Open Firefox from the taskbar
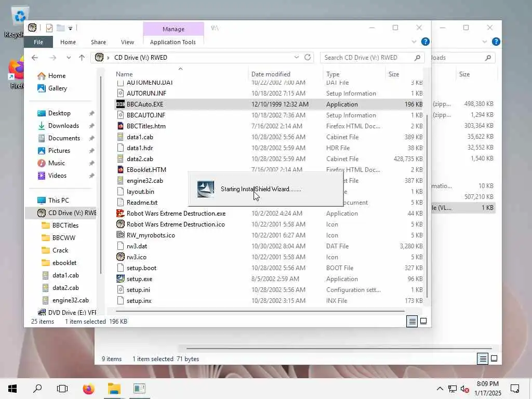532x399 pixels. tap(88, 389)
